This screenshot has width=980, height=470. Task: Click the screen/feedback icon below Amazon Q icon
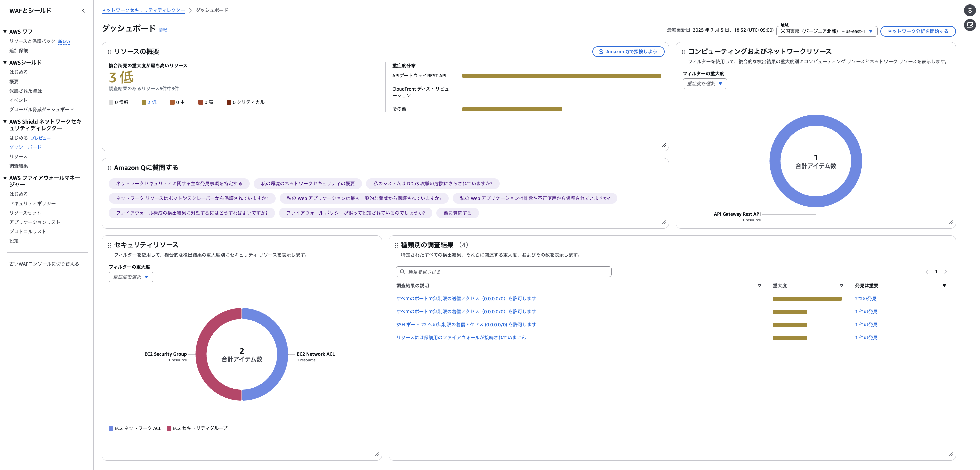970,25
